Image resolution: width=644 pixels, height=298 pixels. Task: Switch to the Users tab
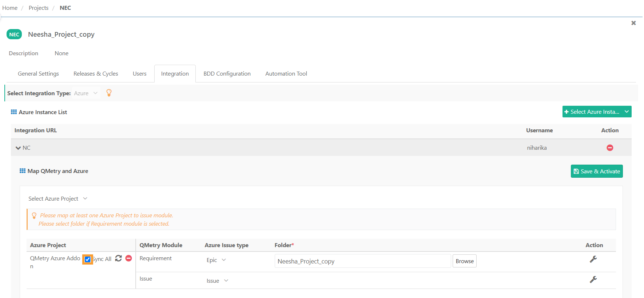click(140, 74)
